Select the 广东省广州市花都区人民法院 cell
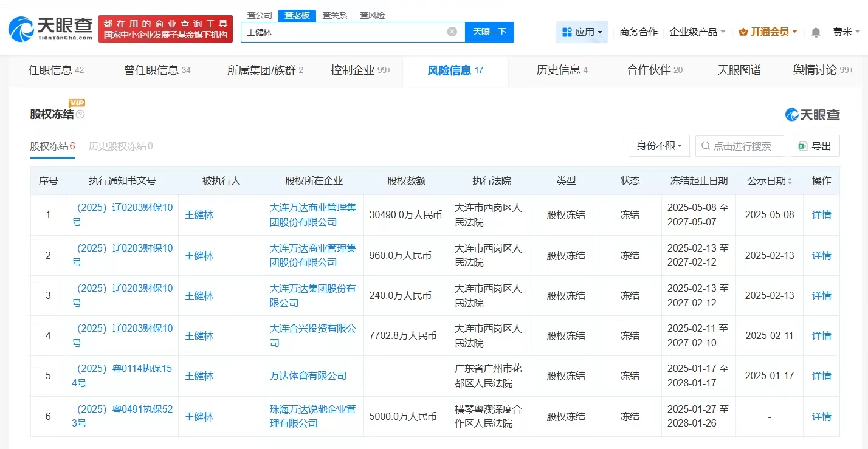Viewport: 868px width, 449px height. click(x=491, y=376)
